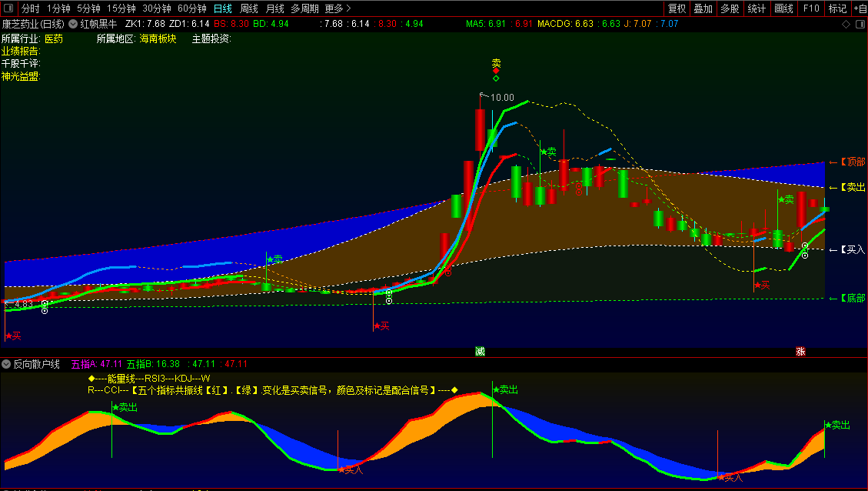Select the 60分钟 period tab
This screenshot has height=491, width=868.
pyautogui.click(x=192, y=9)
